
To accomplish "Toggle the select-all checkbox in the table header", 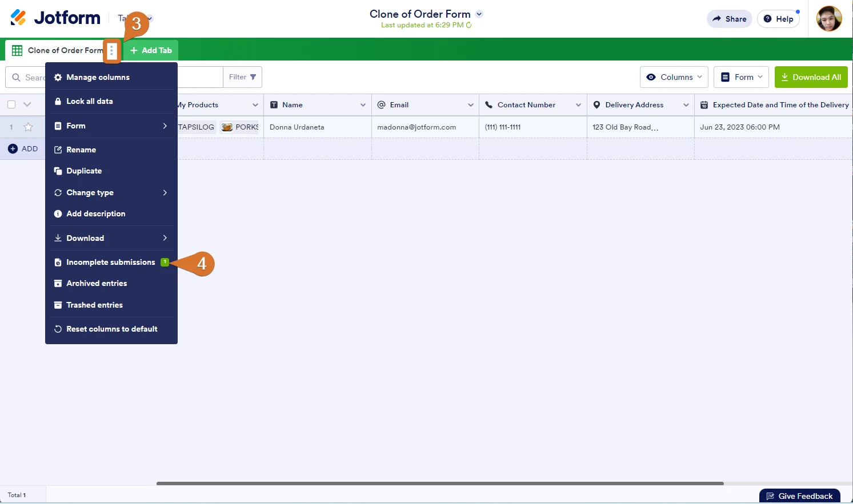I will click(11, 104).
